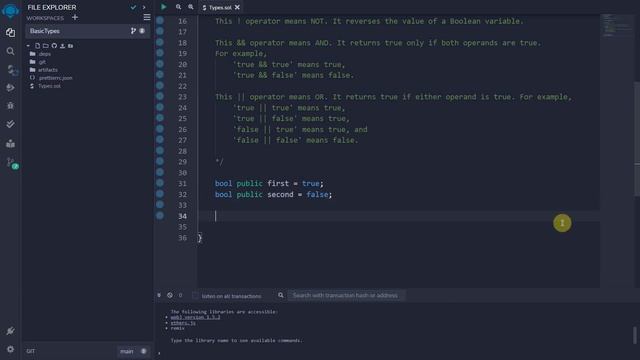Click the zoom out magnifier icon
This screenshot has width=640, height=360.
tap(178, 7)
